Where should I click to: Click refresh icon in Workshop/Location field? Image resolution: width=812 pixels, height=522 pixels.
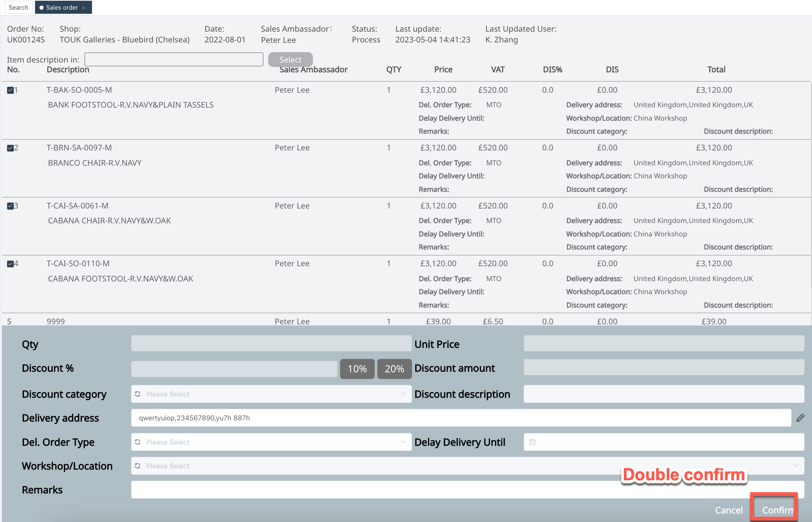tap(137, 466)
